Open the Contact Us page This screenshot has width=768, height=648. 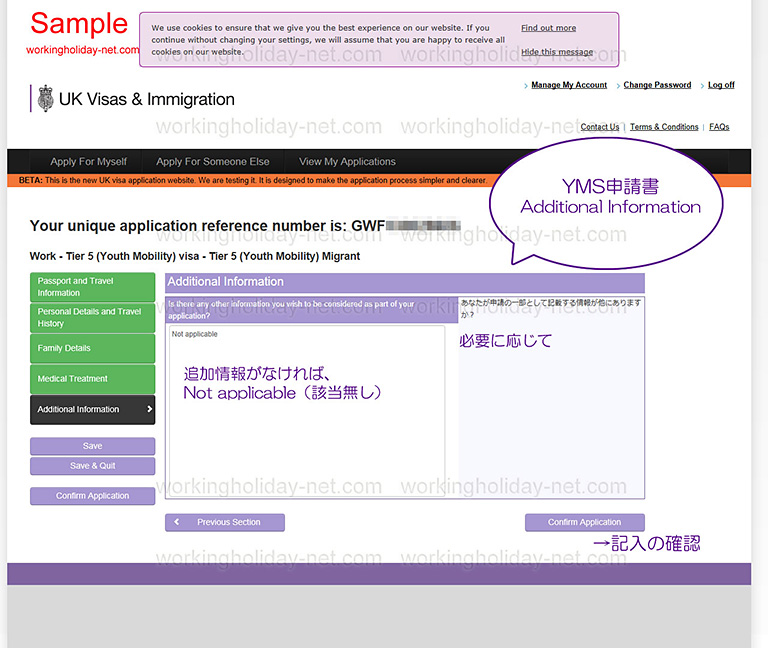coord(600,127)
